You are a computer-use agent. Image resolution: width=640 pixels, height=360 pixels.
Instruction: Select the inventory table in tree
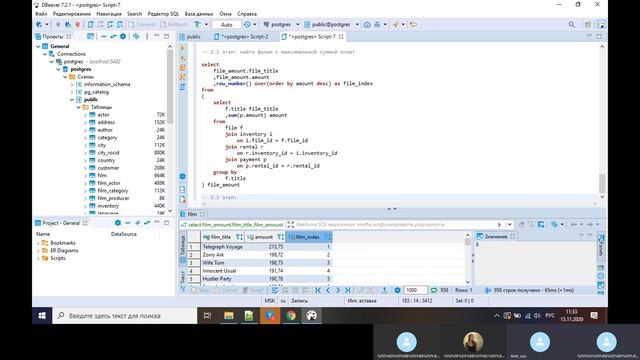[108, 206]
